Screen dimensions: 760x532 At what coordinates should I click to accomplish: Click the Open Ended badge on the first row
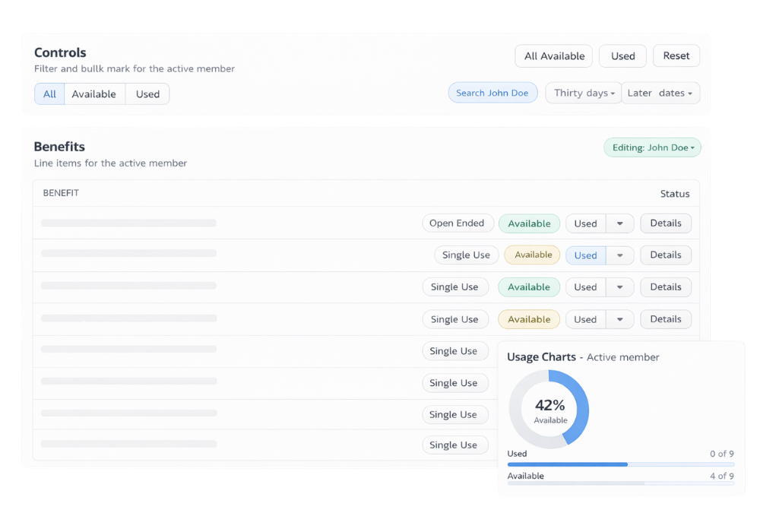coord(458,223)
